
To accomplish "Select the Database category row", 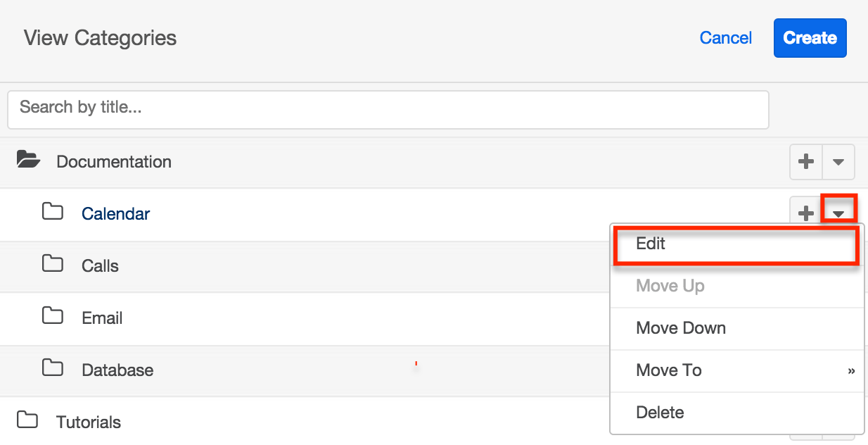I will (x=117, y=370).
